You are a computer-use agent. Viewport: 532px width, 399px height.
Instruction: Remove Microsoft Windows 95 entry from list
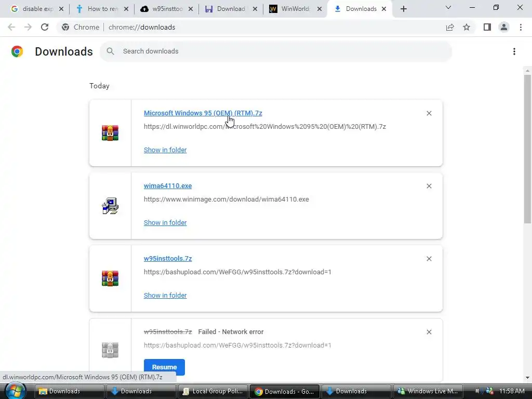429,113
